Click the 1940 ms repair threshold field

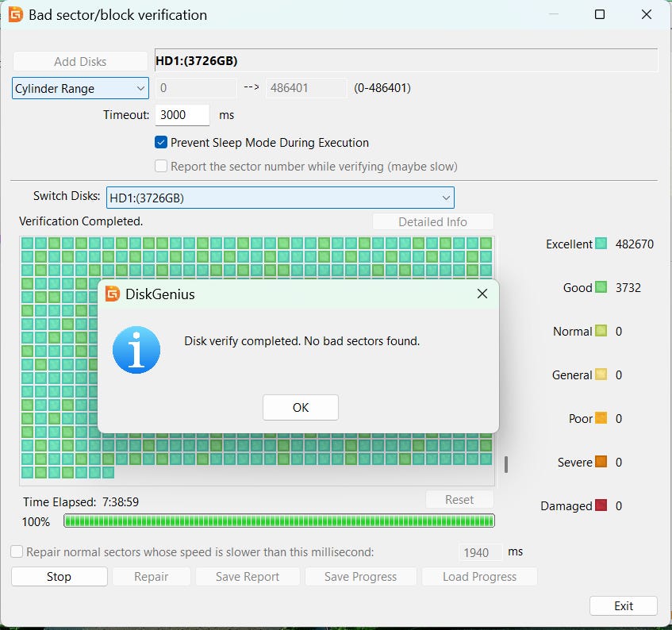(481, 552)
